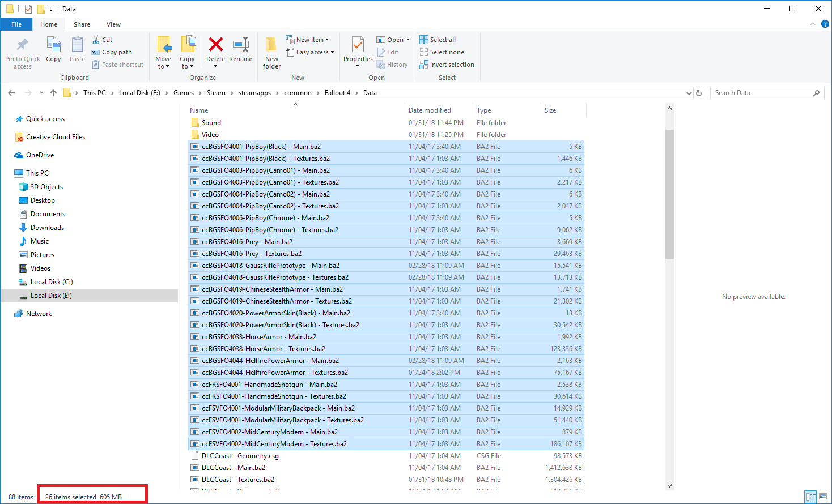832x504 pixels.
Task: Select OneDrive in navigation pane
Action: click(40, 155)
